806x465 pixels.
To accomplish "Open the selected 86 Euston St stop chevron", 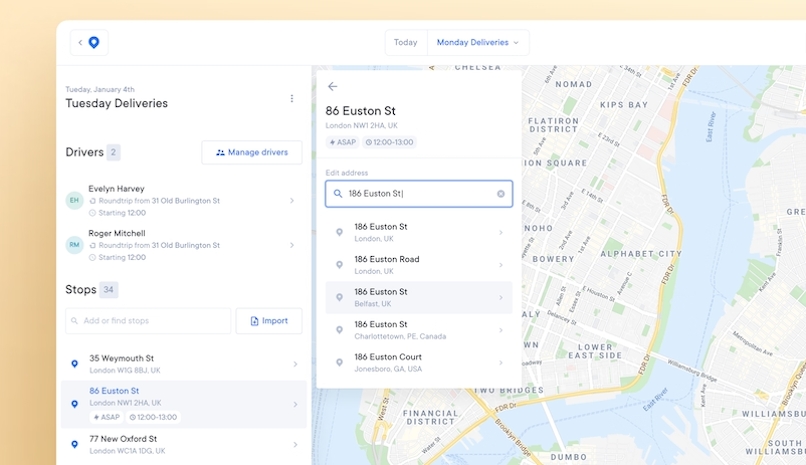I will [x=295, y=404].
